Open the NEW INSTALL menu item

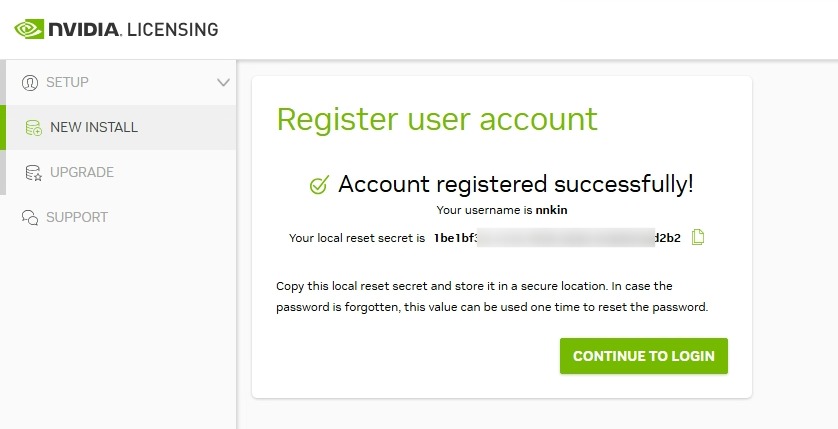tap(94, 128)
